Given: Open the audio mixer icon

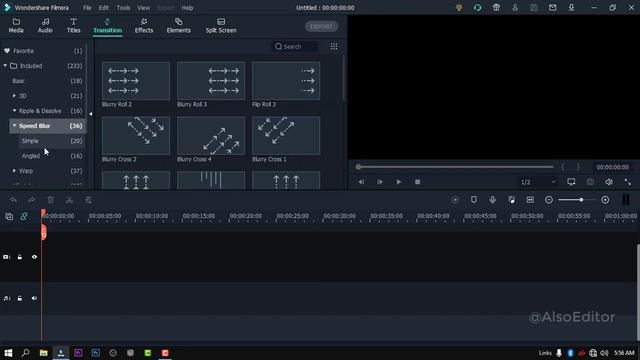Looking at the screenshot, I should coord(511,200).
